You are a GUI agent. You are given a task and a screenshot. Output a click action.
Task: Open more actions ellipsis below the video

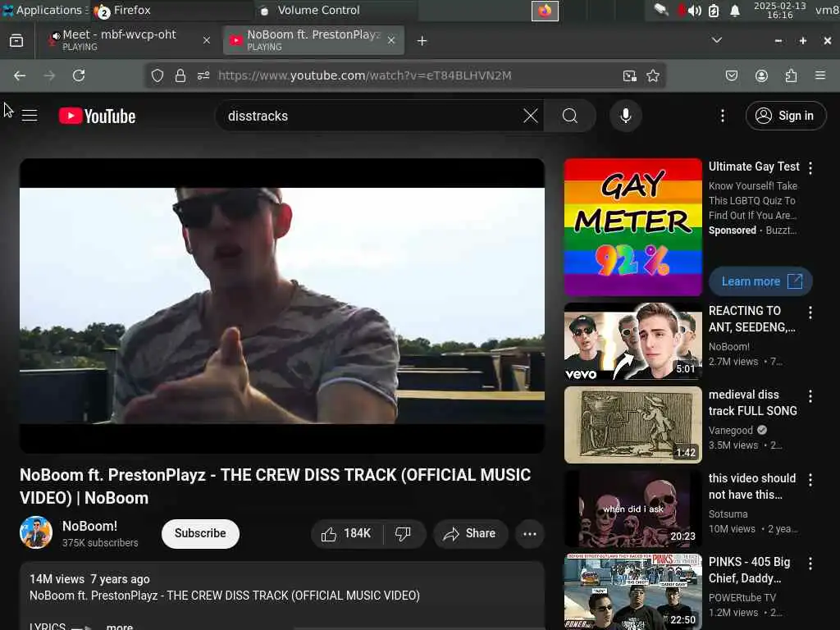(529, 533)
